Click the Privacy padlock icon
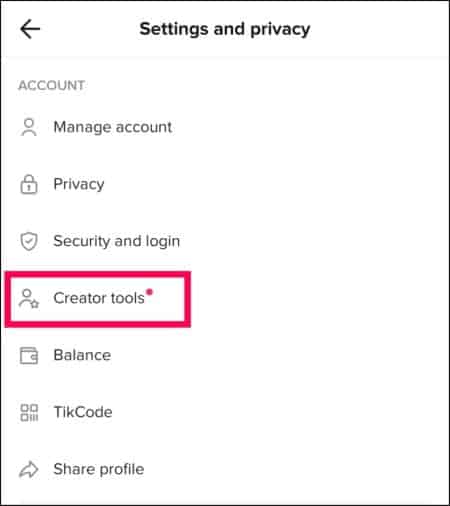 (29, 184)
